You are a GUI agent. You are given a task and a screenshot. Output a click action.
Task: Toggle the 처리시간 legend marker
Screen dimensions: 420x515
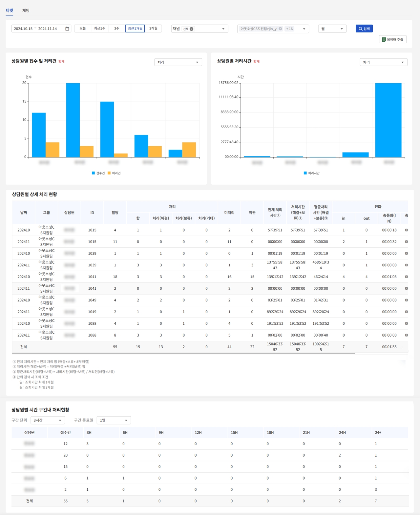pyautogui.click(x=305, y=173)
